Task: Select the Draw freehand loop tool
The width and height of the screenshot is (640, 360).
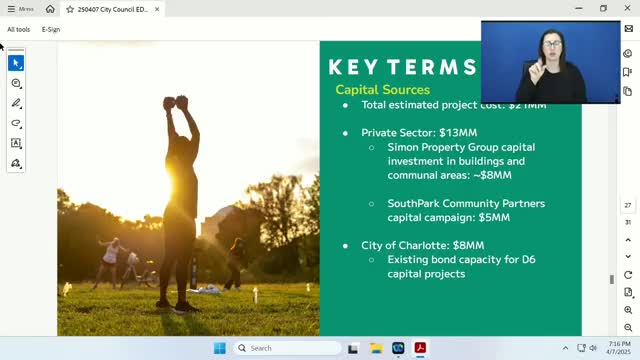Action: (x=16, y=123)
